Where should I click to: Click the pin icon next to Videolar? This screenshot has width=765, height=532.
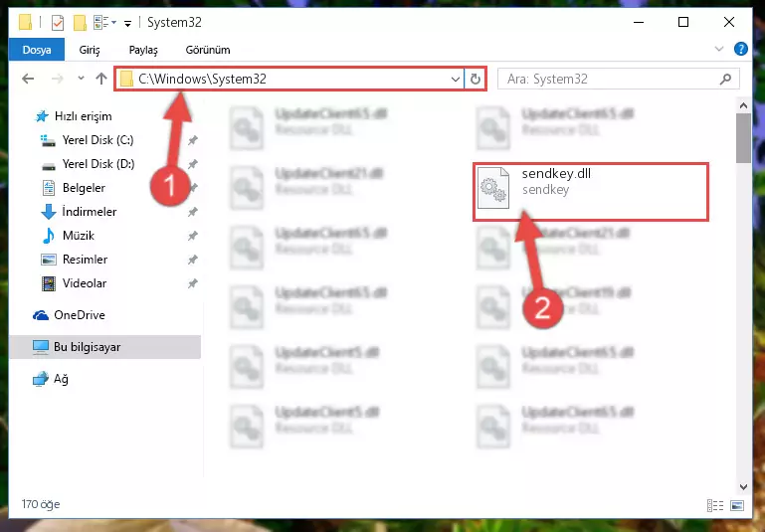click(x=193, y=283)
